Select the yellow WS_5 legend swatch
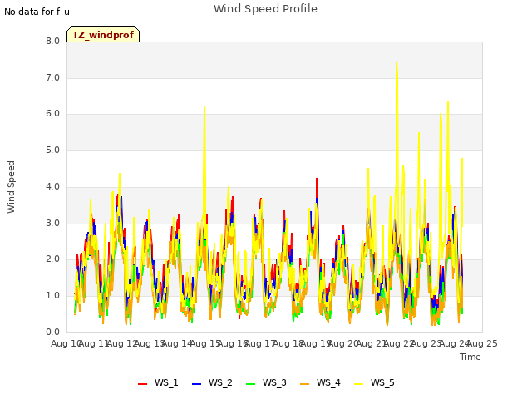This screenshot has width=532, height=399. pos(358,384)
